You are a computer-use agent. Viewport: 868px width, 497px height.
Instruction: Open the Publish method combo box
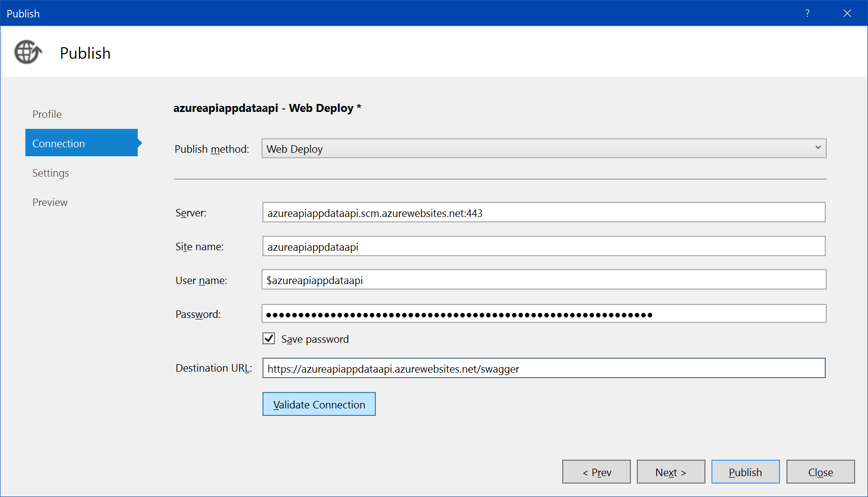[543, 149]
